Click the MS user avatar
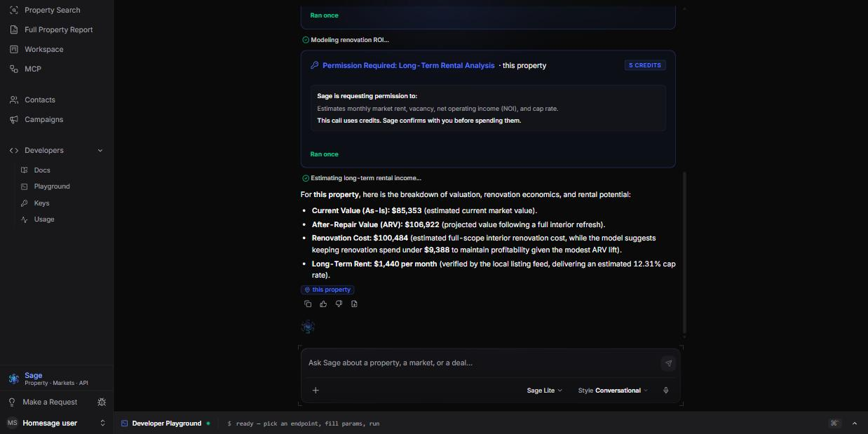The image size is (868, 434). pyautogui.click(x=12, y=423)
